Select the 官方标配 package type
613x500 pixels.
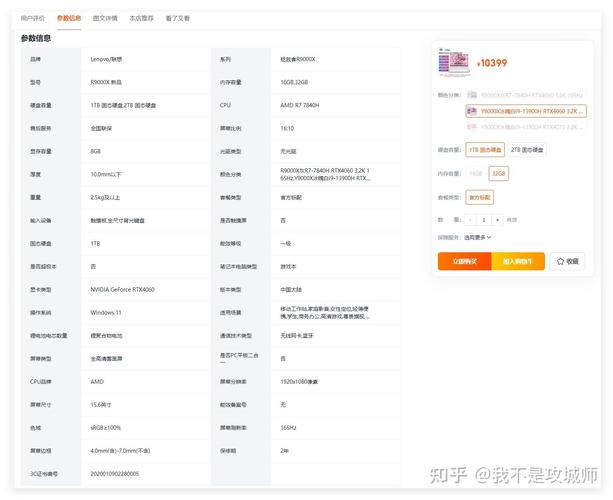(x=480, y=197)
